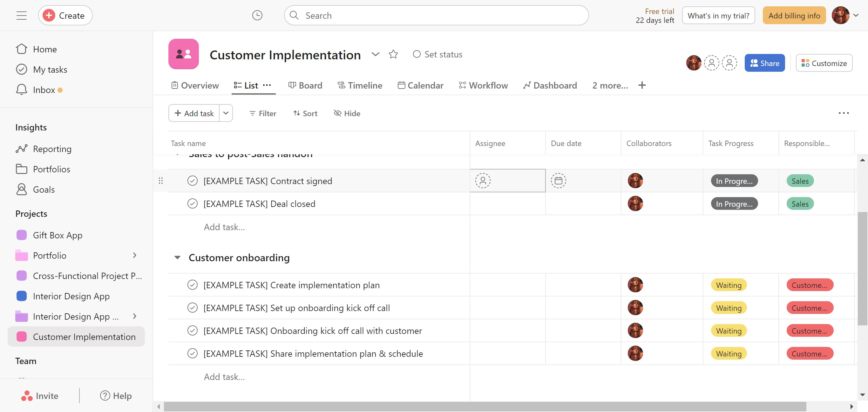Click the Add billing info button

pos(794,16)
